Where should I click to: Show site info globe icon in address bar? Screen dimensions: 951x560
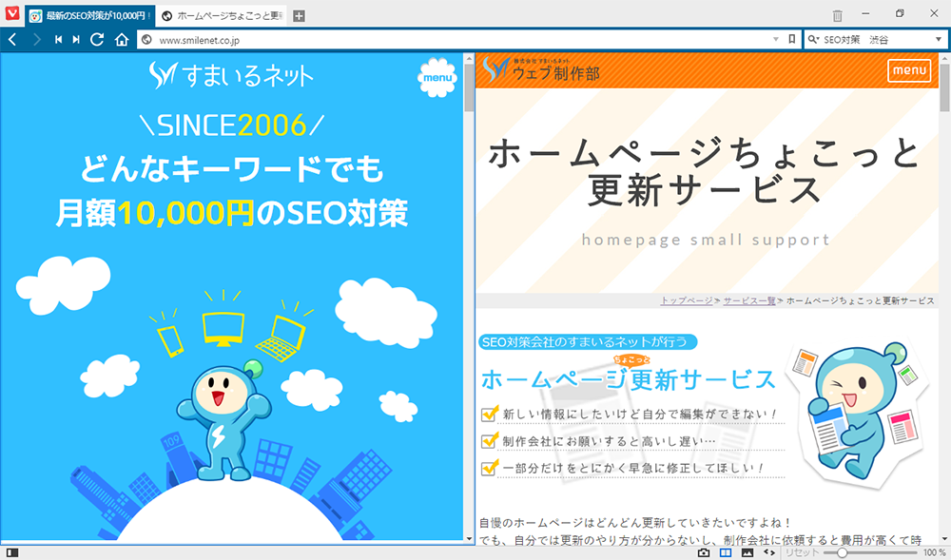[146, 40]
